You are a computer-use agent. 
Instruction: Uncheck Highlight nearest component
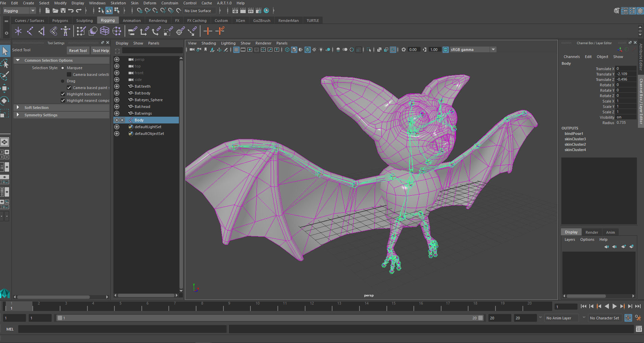pyautogui.click(x=63, y=101)
